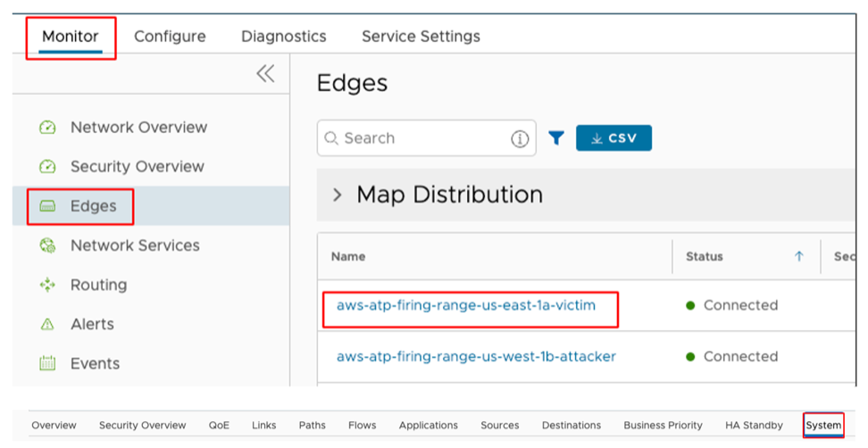Open the Diagnostics tab
The image size is (868, 448).
click(283, 37)
